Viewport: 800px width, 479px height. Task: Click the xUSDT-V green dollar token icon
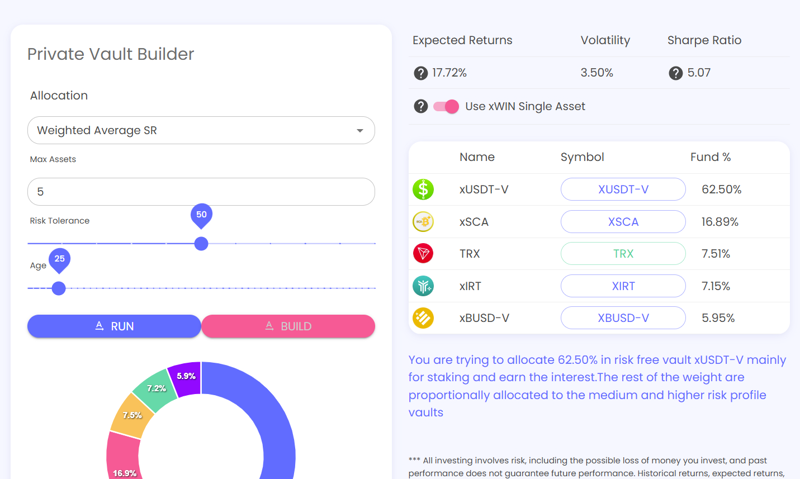(423, 189)
